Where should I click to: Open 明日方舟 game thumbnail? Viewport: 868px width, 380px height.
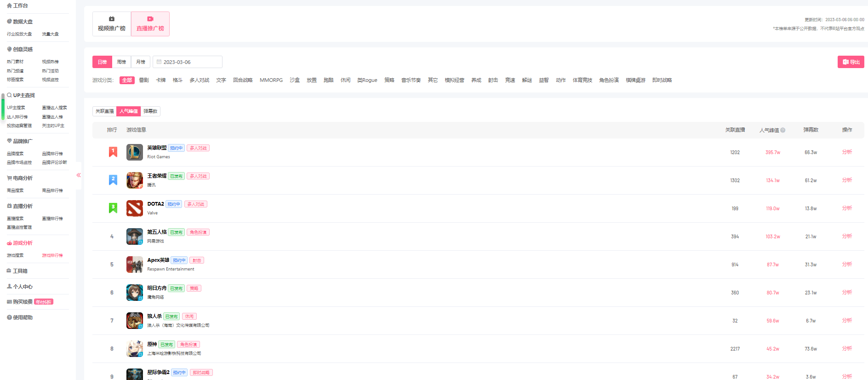[135, 293]
